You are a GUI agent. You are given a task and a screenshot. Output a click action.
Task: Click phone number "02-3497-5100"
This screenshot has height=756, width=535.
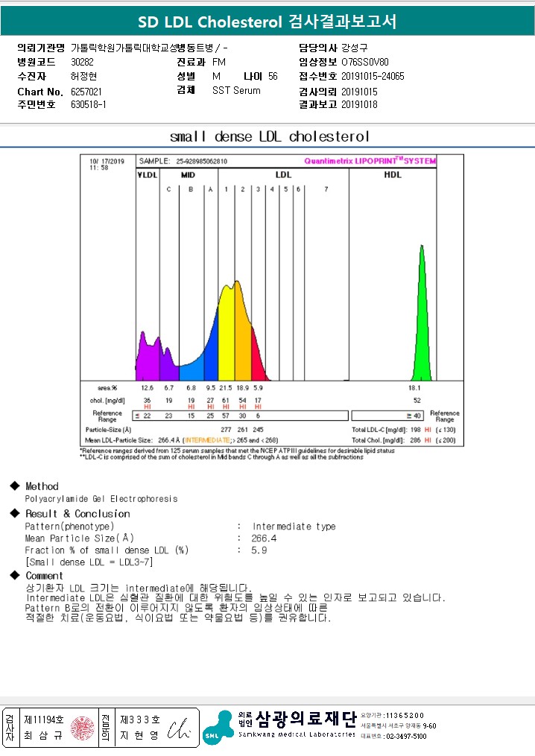point(406,736)
